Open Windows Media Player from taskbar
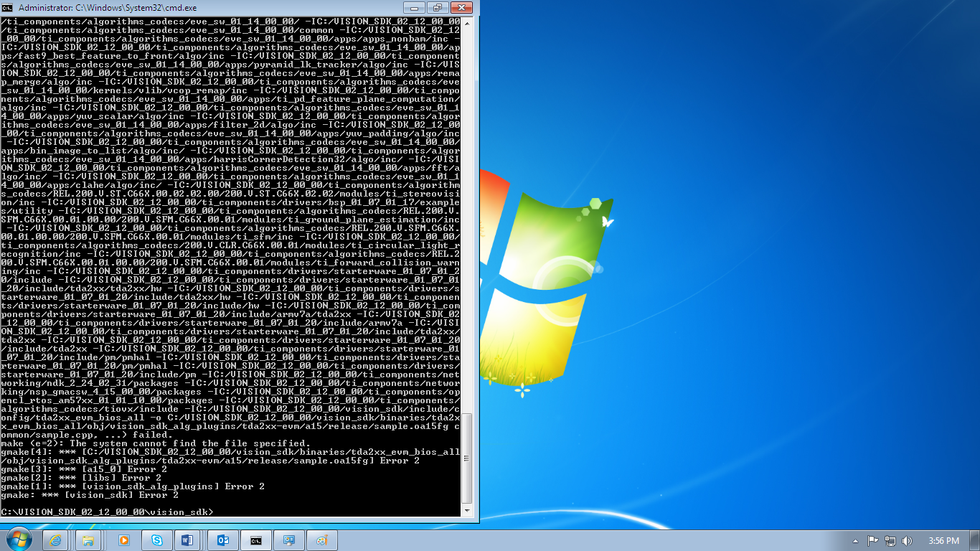The image size is (980, 551). click(x=123, y=540)
